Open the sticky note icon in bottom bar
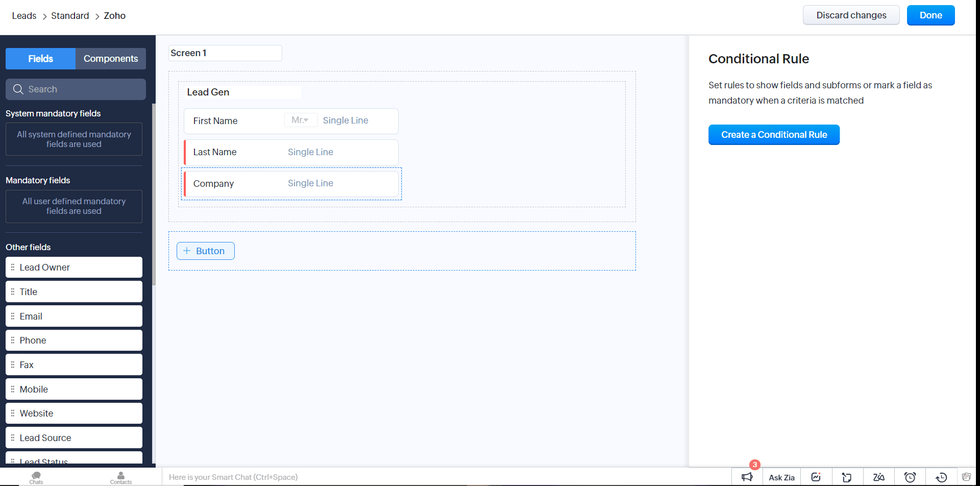 (x=847, y=477)
